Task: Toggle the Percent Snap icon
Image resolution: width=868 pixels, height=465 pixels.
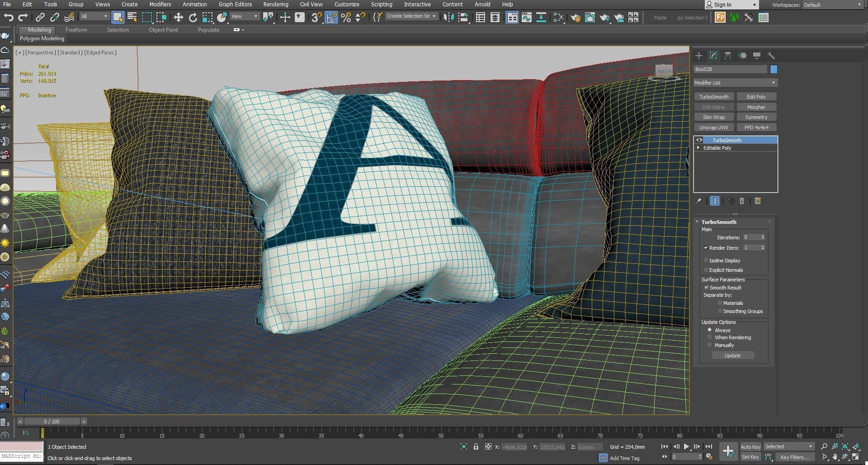Action: pos(346,18)
